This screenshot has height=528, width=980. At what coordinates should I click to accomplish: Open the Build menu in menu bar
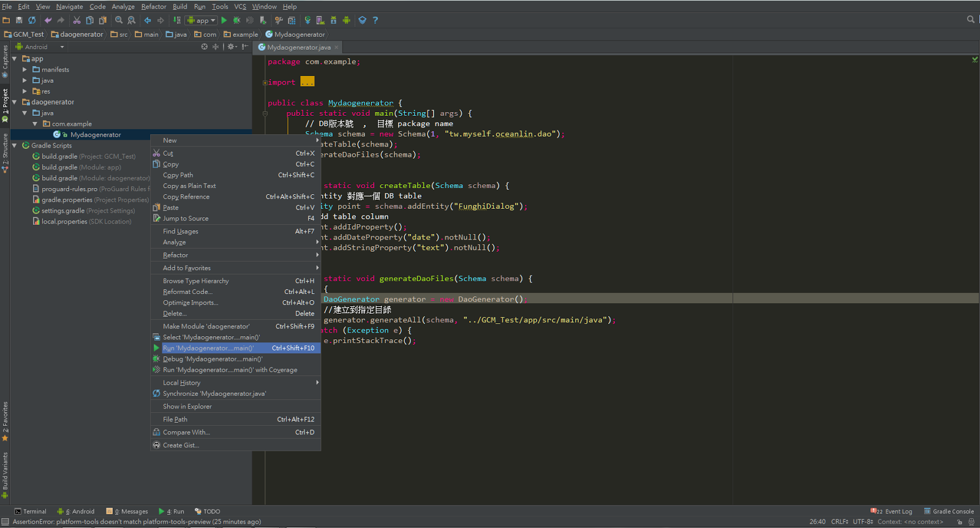pyautogui.click(x=179, y=7)
